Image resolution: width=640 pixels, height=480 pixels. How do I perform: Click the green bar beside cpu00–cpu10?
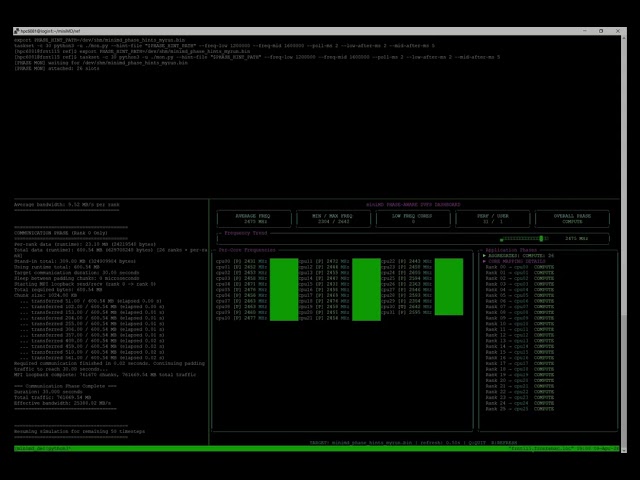[x=284, y=289]
